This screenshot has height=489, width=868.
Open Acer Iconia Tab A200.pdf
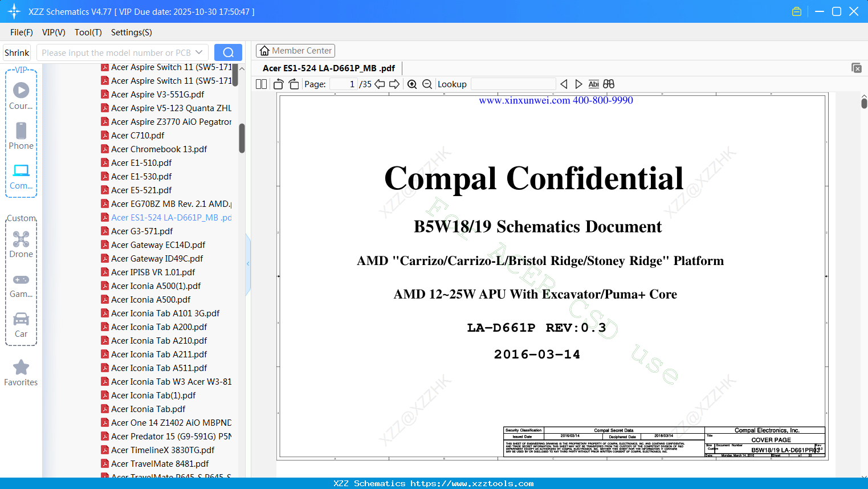tap(154, 327)
